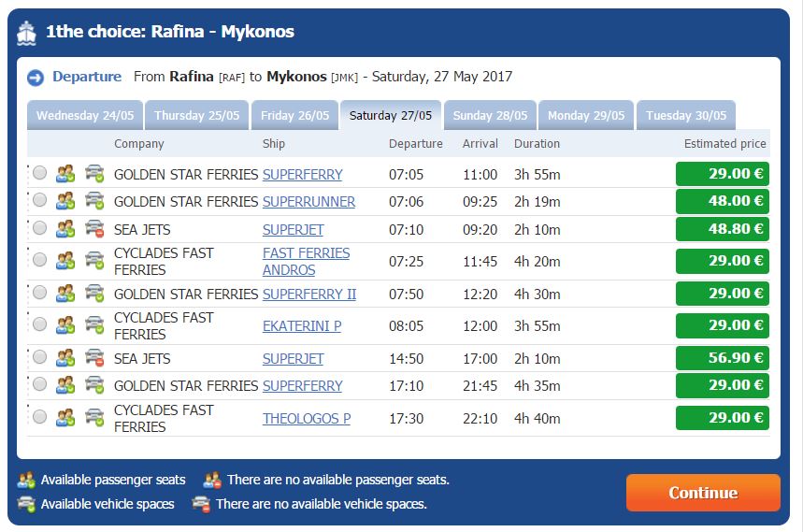The height and width of the screenshot is (532, 803).
Task: Open the SUPERFERRY II ship link
Action: pyautogui.click(x=308, y=294)
